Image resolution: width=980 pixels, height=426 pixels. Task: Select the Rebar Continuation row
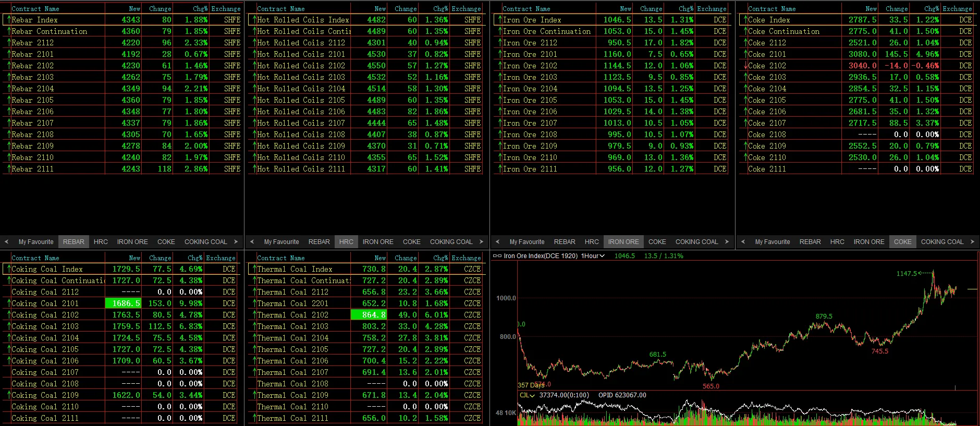click(x=123, y=31)
